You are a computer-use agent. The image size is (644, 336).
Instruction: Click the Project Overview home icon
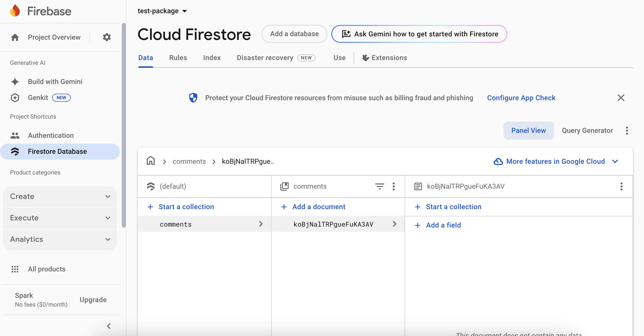pyautogui.click(x=15, y=37)
